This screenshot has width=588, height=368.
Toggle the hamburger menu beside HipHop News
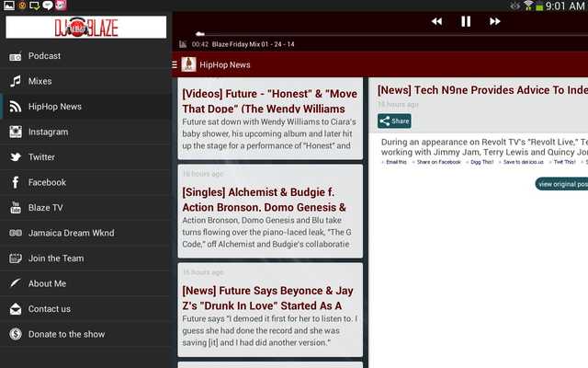click(175, 64)
